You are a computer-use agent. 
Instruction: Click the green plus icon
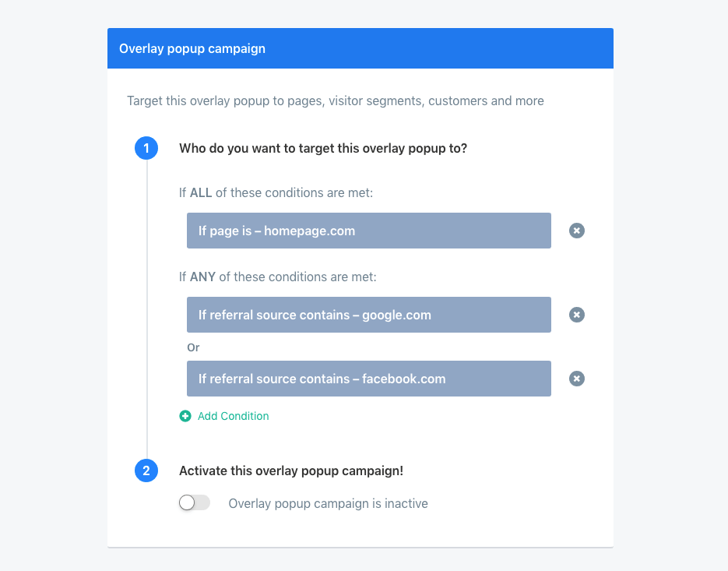[185, 416]
